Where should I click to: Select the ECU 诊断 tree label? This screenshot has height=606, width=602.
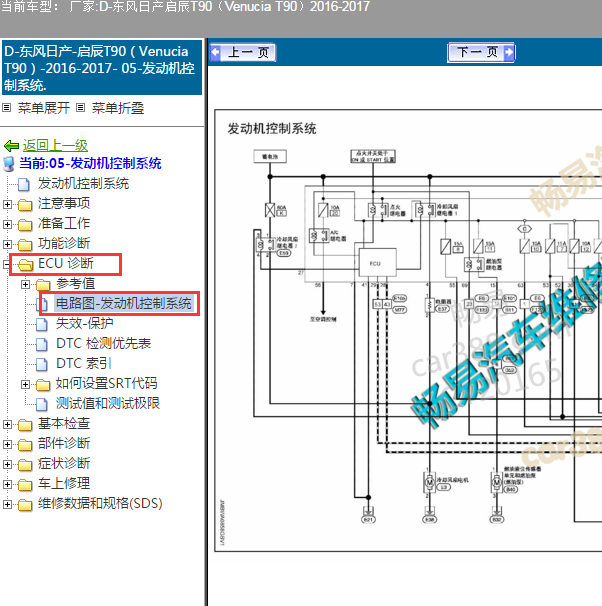pos(66,264)
